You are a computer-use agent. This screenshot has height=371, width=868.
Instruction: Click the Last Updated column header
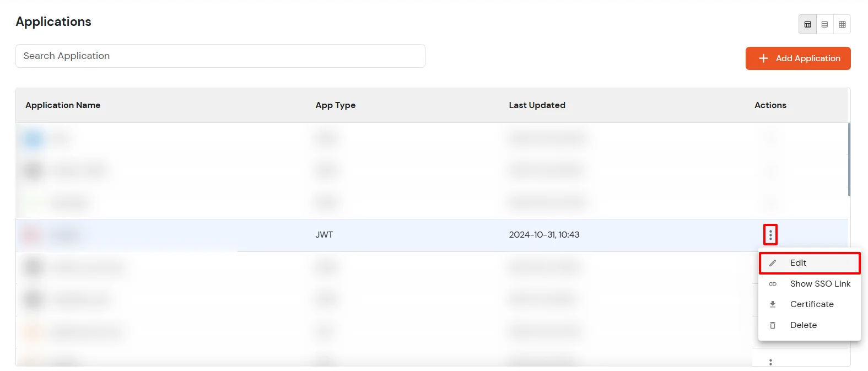[x=537, y=105]
